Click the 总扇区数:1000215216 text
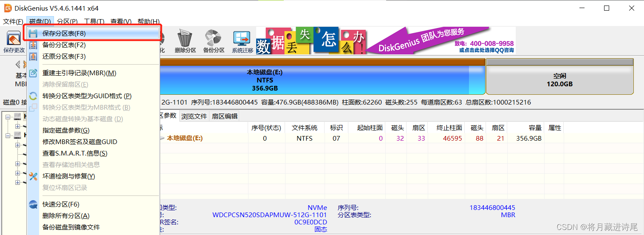This screenshot has height=235, width=644. (x=498, y=102)
